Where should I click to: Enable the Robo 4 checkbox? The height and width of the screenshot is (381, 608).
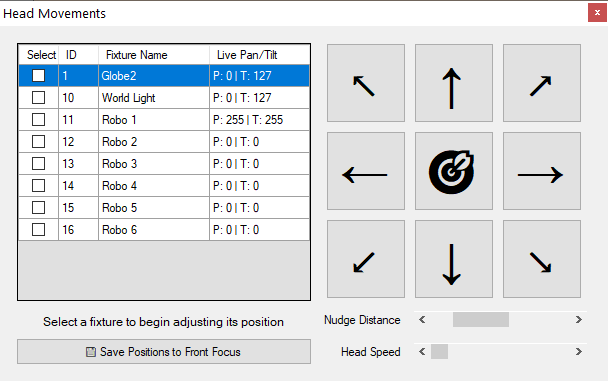click(x=38, y=186)
